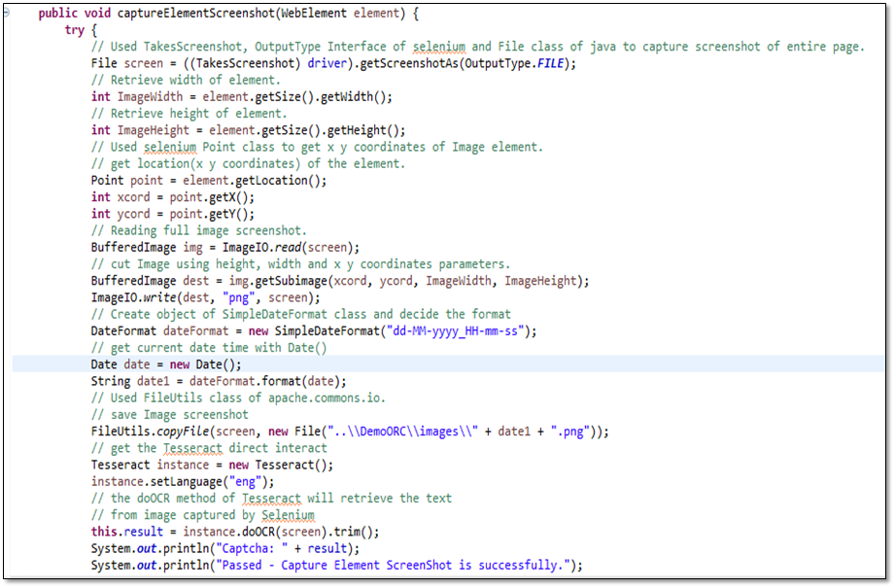Click 'Point point = element.getLocation();' line
The image size is (895, 588).
(x=209, y=181)
